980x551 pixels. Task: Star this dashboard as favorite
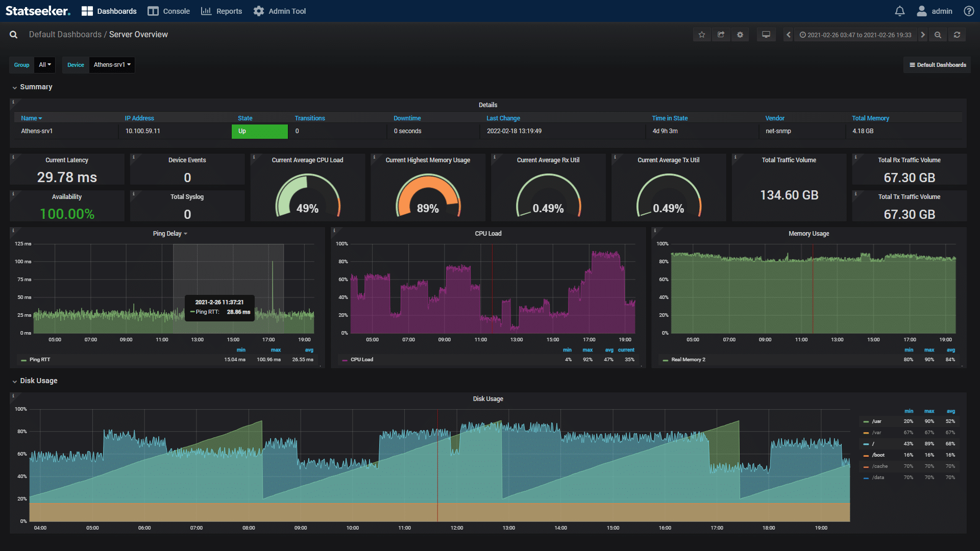pos(702,35)
